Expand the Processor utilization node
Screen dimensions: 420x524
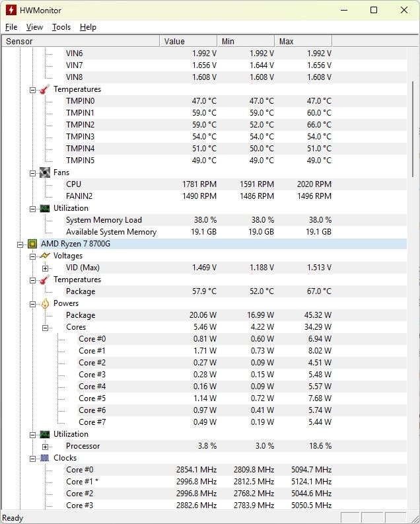pos(45,447)
